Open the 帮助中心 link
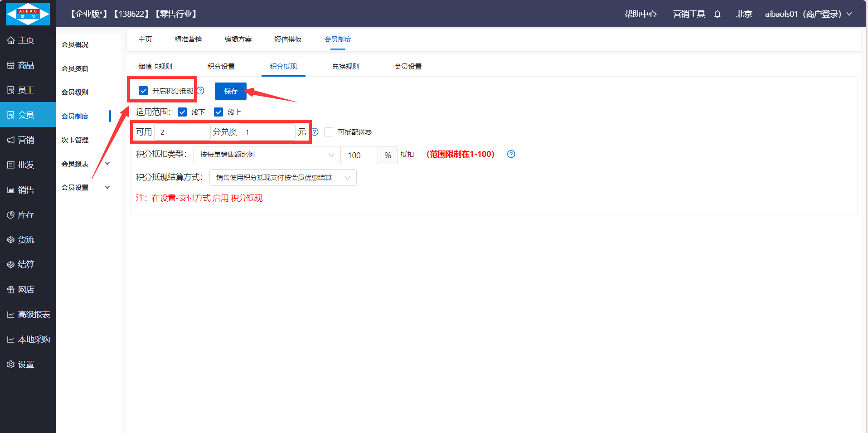 [x=640, y=14]
